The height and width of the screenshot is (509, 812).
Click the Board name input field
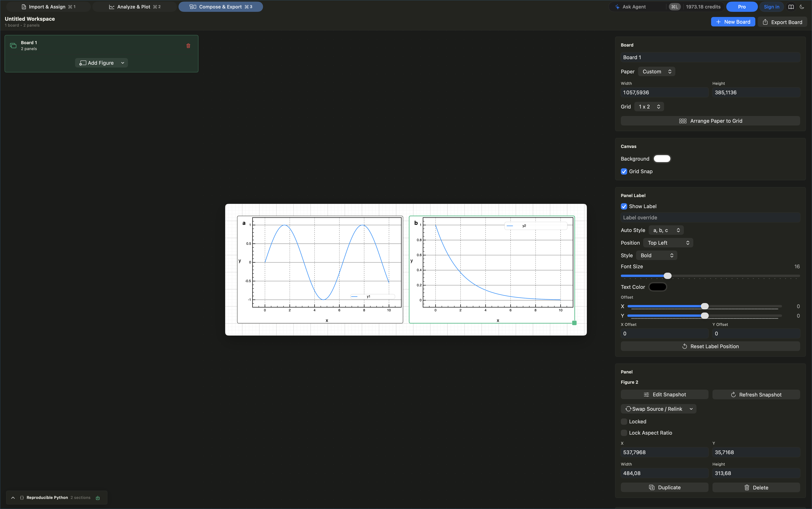710,58
